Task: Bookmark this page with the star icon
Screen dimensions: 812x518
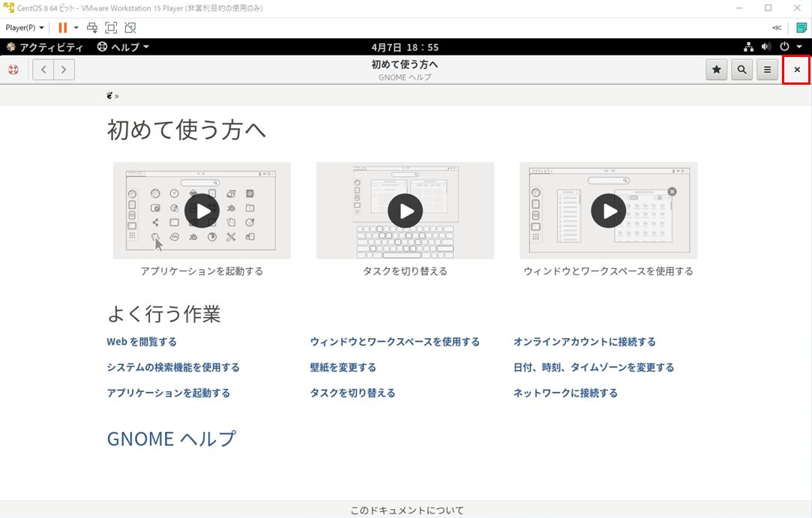Action: click(x=717, y=70)
